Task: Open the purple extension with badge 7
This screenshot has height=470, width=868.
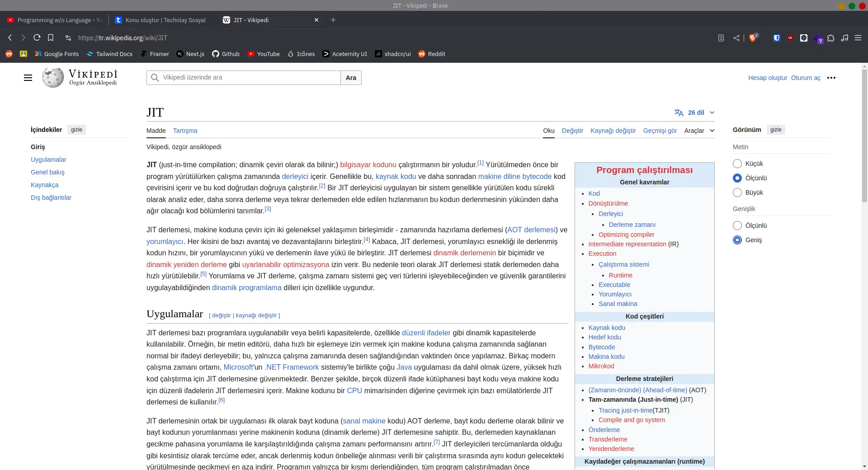Action: click(818, 38)
